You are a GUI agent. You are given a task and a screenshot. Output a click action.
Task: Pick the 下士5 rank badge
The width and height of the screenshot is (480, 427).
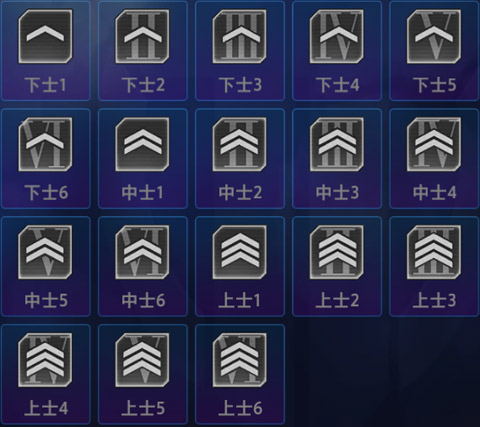click(434, 36)
